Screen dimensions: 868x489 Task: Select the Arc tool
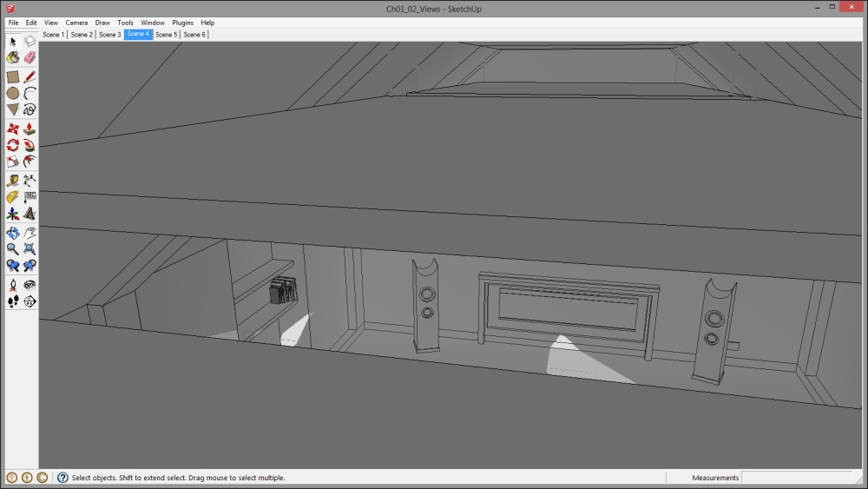coord(30,93)
